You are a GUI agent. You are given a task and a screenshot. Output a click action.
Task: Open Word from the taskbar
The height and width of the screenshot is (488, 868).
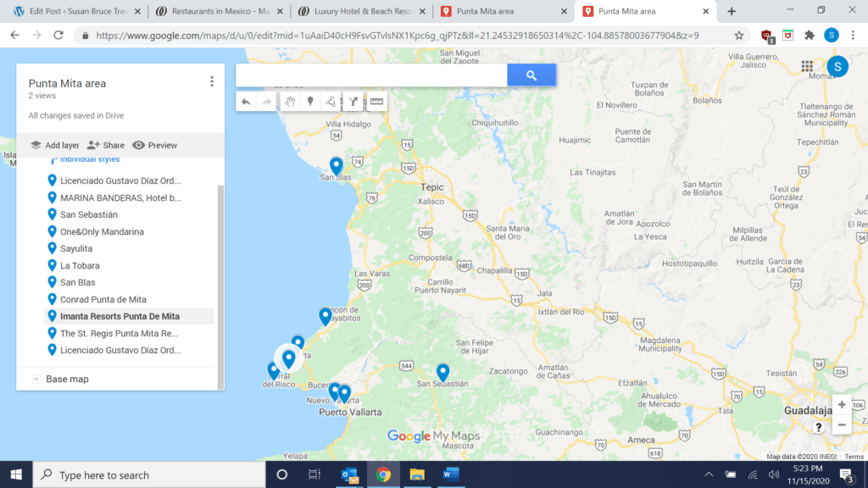tap(451, 474)
